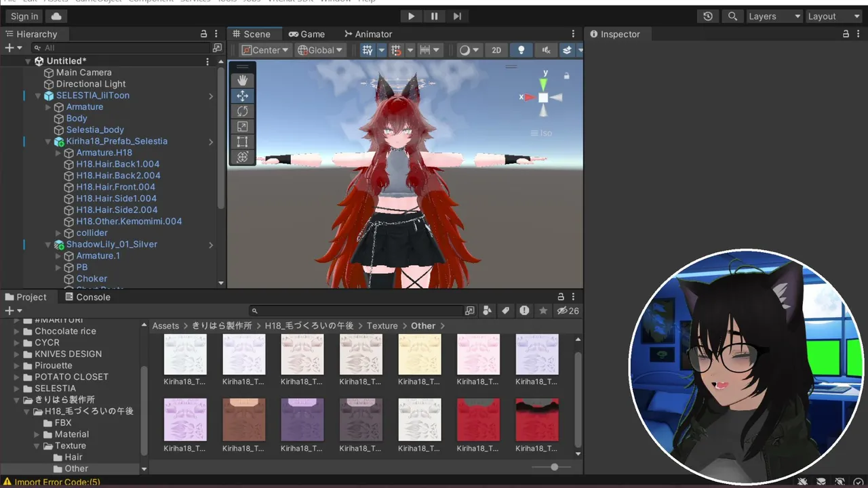This screenshot has height=488, width=868.
Task: Click the Step frame button
Action: pos(457,16)
